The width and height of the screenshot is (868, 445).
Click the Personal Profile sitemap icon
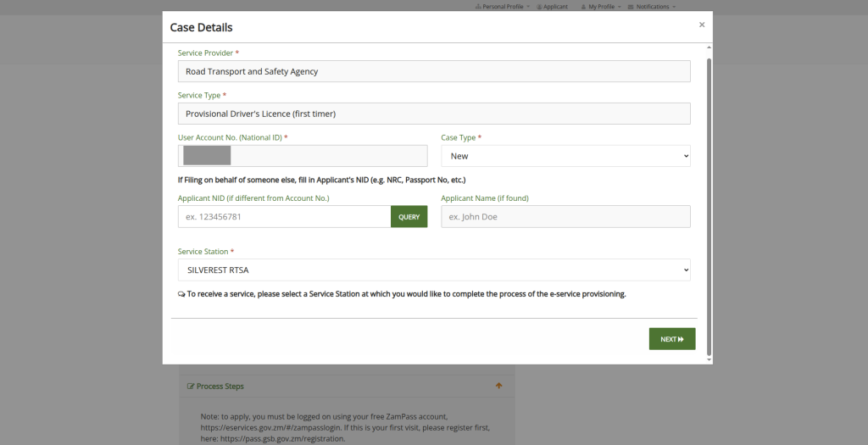pyautogui.click(x=478, y=6)
